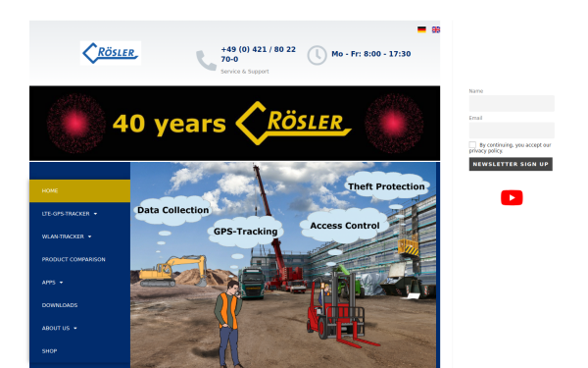Click the Data Collection cloud label

point(172,210)
